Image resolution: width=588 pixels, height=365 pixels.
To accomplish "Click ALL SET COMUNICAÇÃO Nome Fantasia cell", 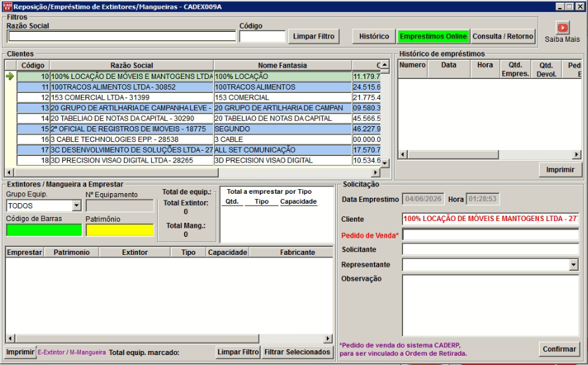I will (283, 150).
